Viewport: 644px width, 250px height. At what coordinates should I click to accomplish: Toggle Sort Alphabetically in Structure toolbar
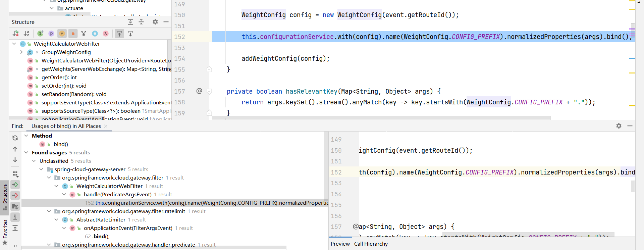pyautogui.click(x=26, y=34)
